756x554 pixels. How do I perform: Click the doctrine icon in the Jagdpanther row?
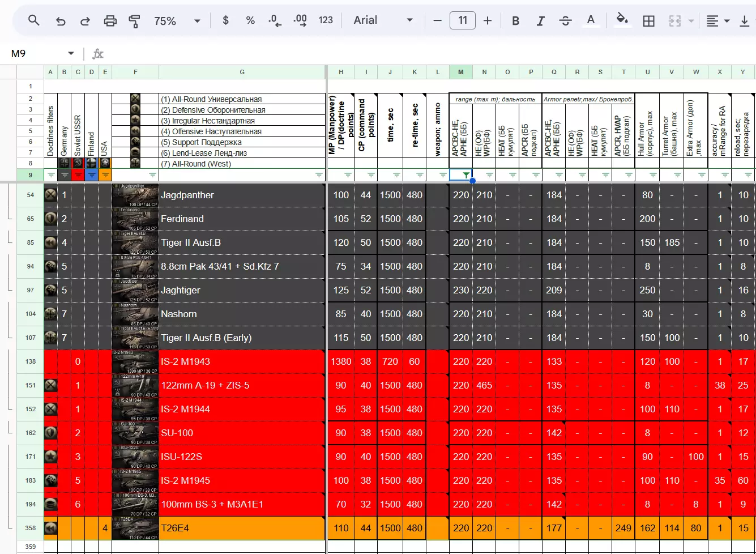pyautogui.click(x=51, y=195)
